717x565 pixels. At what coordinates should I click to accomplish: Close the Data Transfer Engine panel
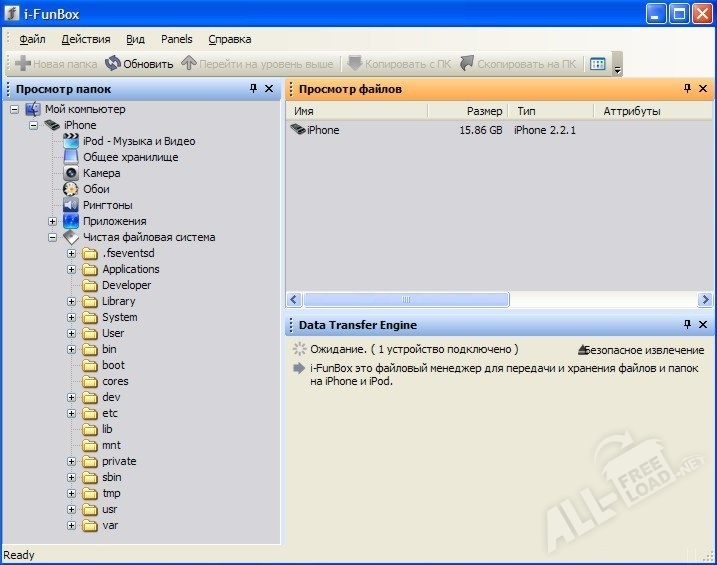point(703,325)
